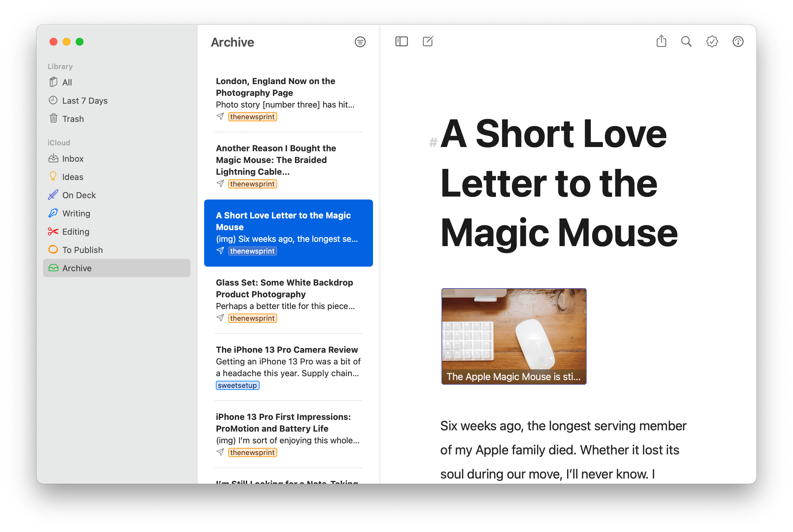The height and width of the screenshot is (532, 793).
Task: Open the sheet list filter icon
Action: point(360,42)
